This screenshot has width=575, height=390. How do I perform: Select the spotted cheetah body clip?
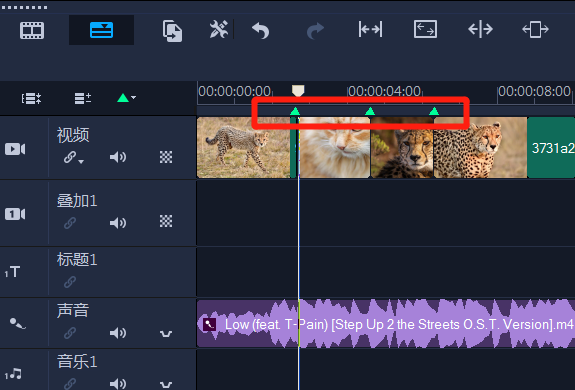[x=480, y=148]
